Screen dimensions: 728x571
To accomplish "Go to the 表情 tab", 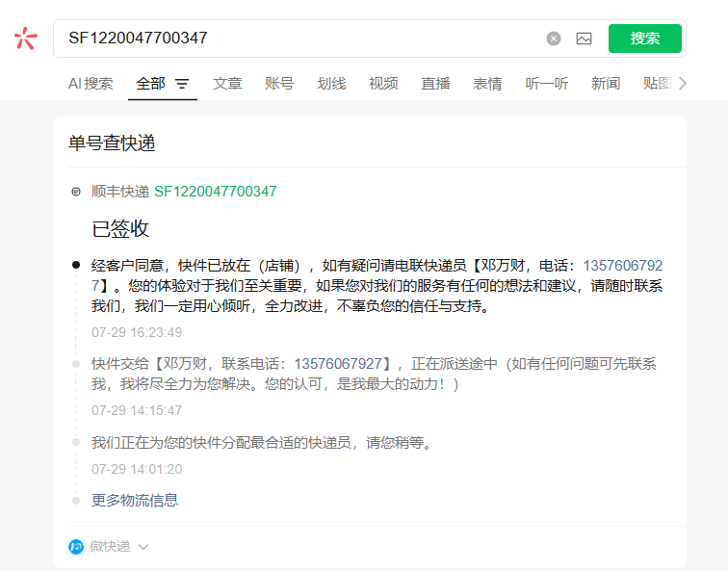I will click(x=487, y=84).
